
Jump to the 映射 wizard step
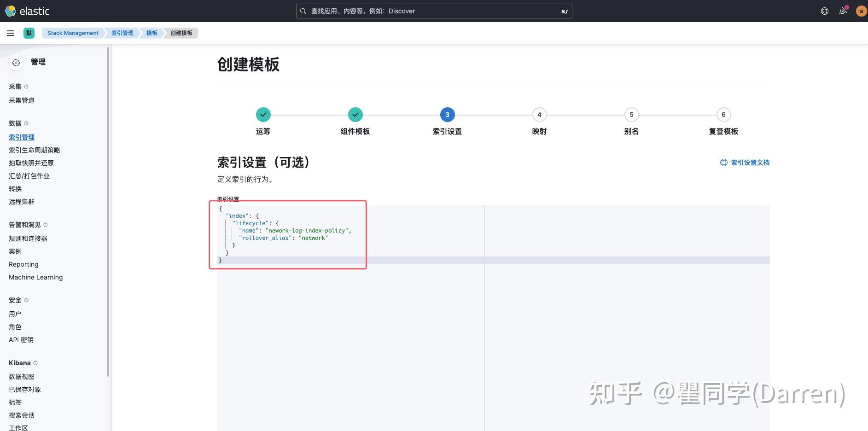coord(539,115)
